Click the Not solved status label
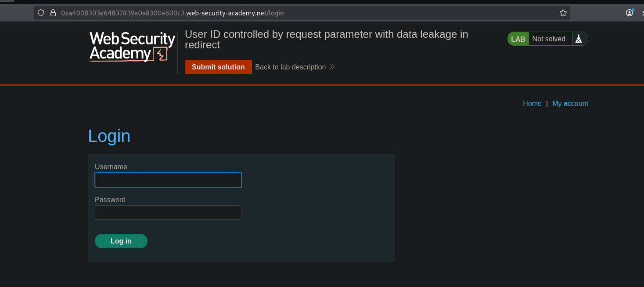The height and width of the screenshot is (287, 644). click(549, 39)
